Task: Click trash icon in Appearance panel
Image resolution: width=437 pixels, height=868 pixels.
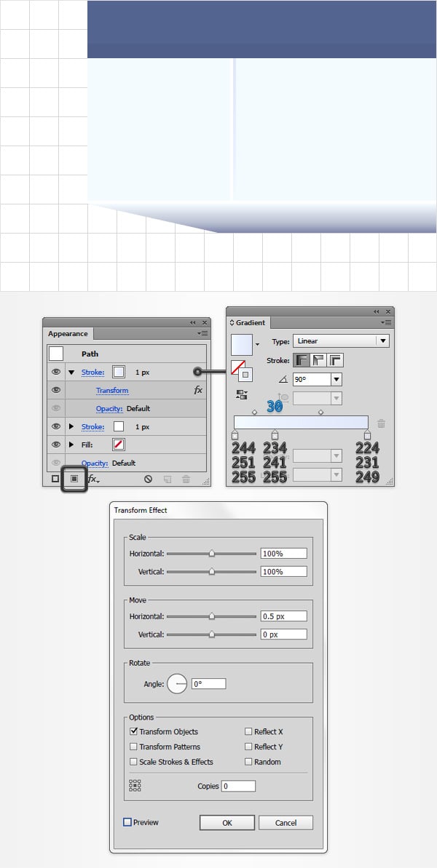Action: click(x=186, y=479)
